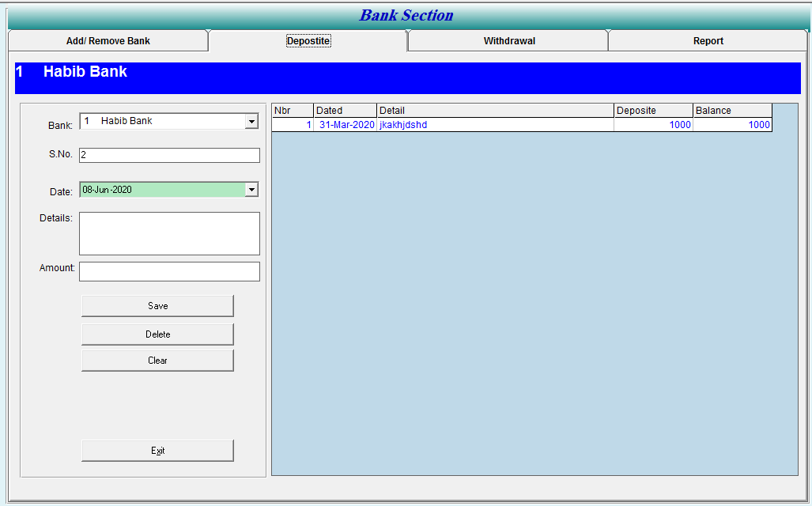Switch to the Add/ Remove Bank tab
Screen dimensions: 812x506
point(108,41)
